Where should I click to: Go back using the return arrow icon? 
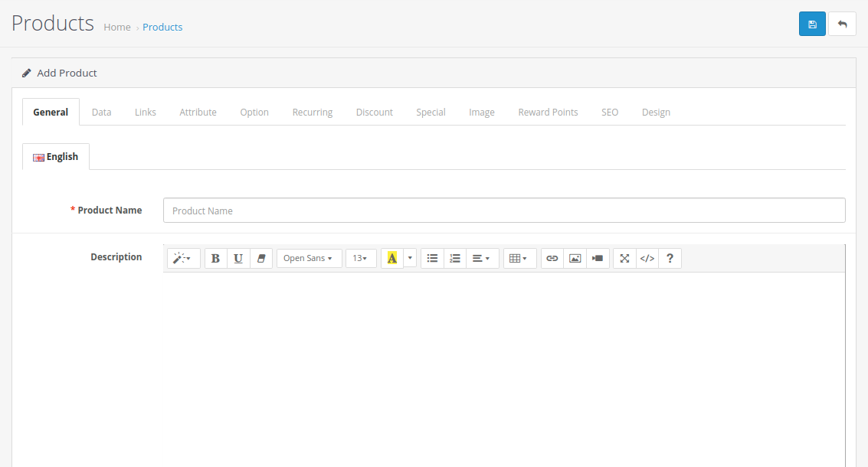coord(842,24)
